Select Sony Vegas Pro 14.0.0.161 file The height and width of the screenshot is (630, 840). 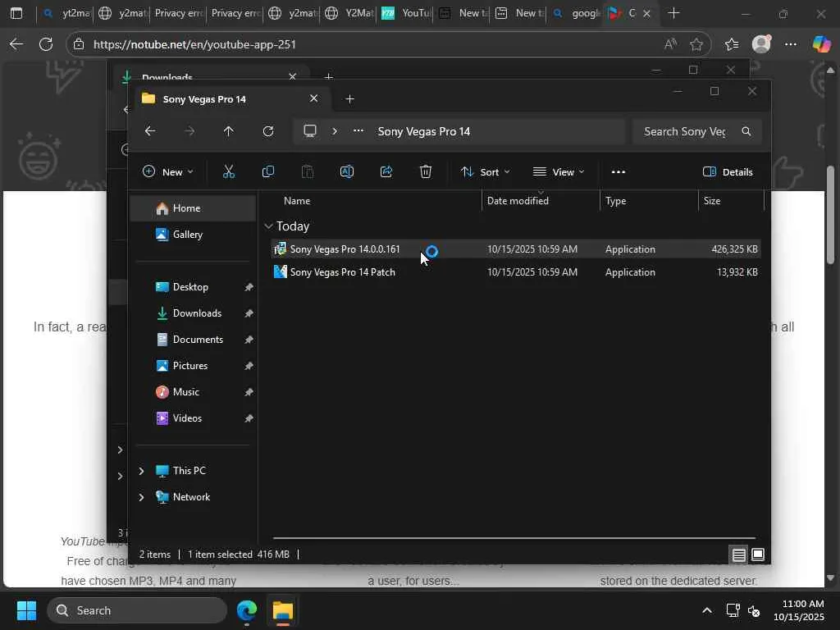click(x=515, y=249)
